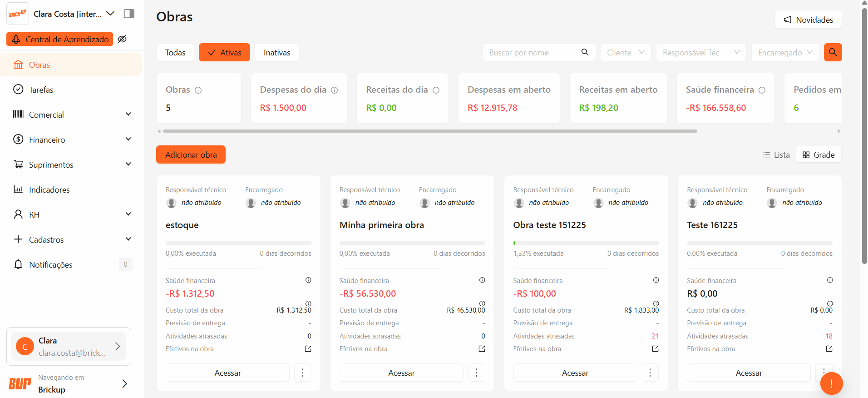Image resolution: width=868 pixels, height=398 pixels.
Task: Click the Adicionar obra button
Action: (191, 155)
